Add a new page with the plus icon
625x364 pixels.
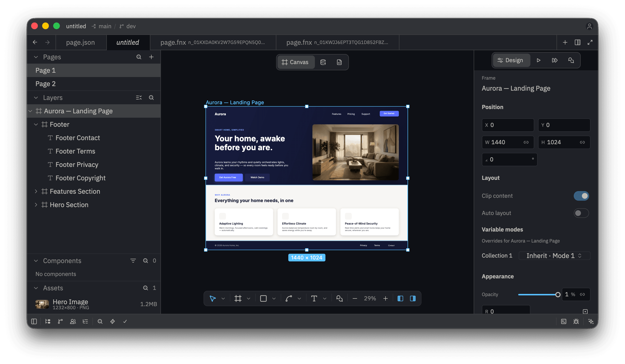pos(151,57)
